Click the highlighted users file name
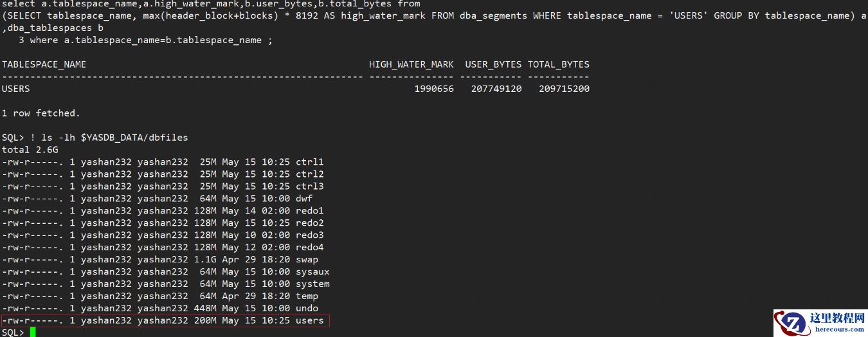 pyautogui.click(x=309, y=320)
